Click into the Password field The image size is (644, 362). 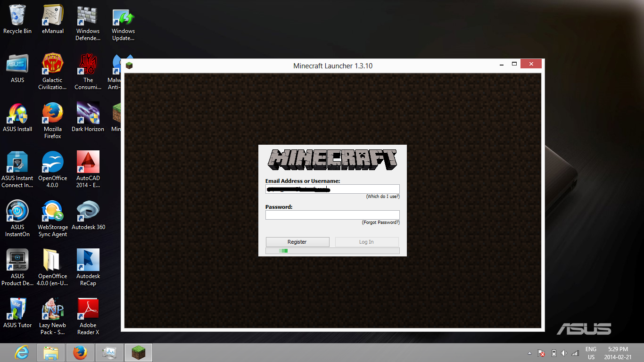pos(332,215)
